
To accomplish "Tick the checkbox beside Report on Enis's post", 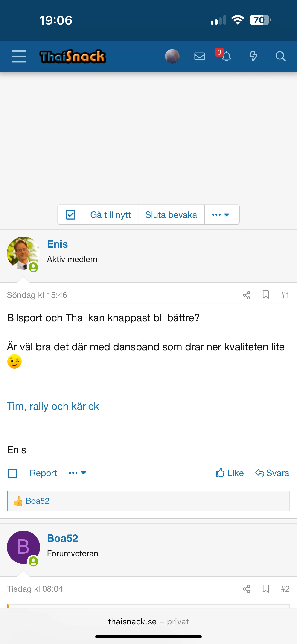I will pyautogui.click(x=12, y=474).
